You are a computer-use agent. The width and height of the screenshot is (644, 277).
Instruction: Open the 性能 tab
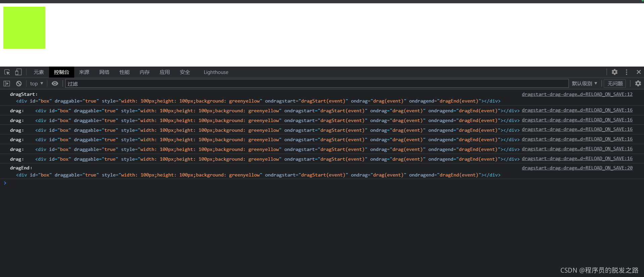tap(125, 72)
